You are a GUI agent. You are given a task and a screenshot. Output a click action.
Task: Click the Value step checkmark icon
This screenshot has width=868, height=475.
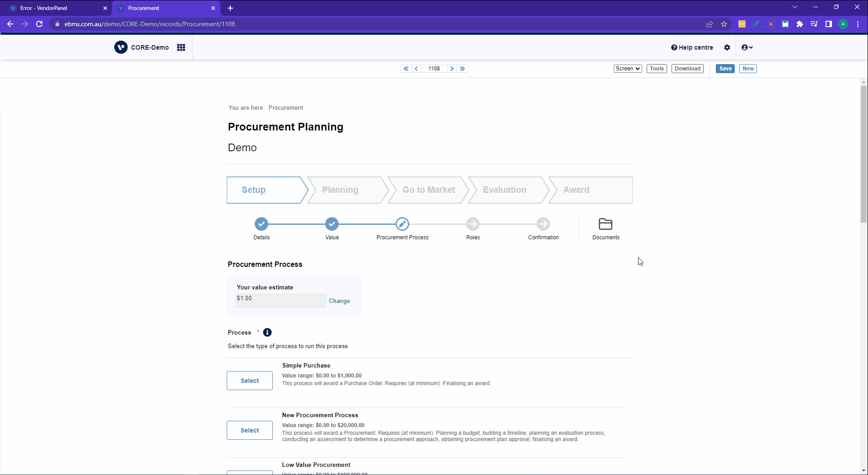[x=332, y=224]
